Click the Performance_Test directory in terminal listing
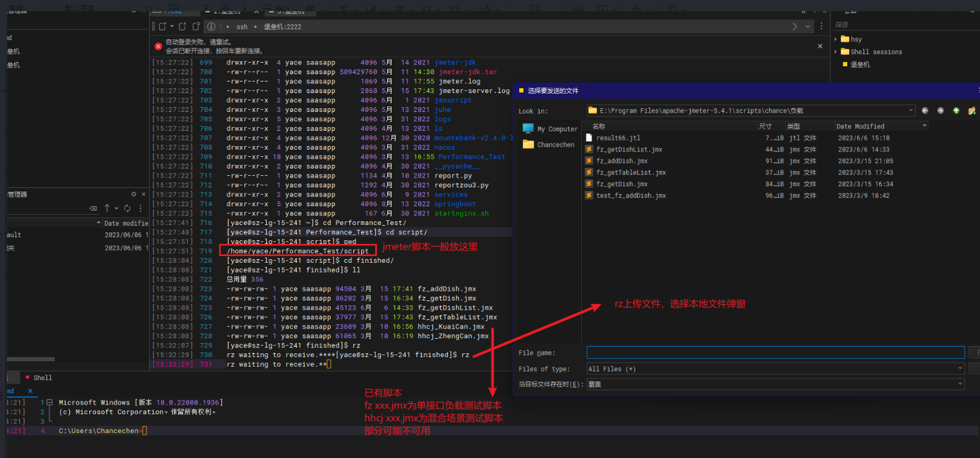Viewport: 980px width, 458px height. click(x=472, y=157)
